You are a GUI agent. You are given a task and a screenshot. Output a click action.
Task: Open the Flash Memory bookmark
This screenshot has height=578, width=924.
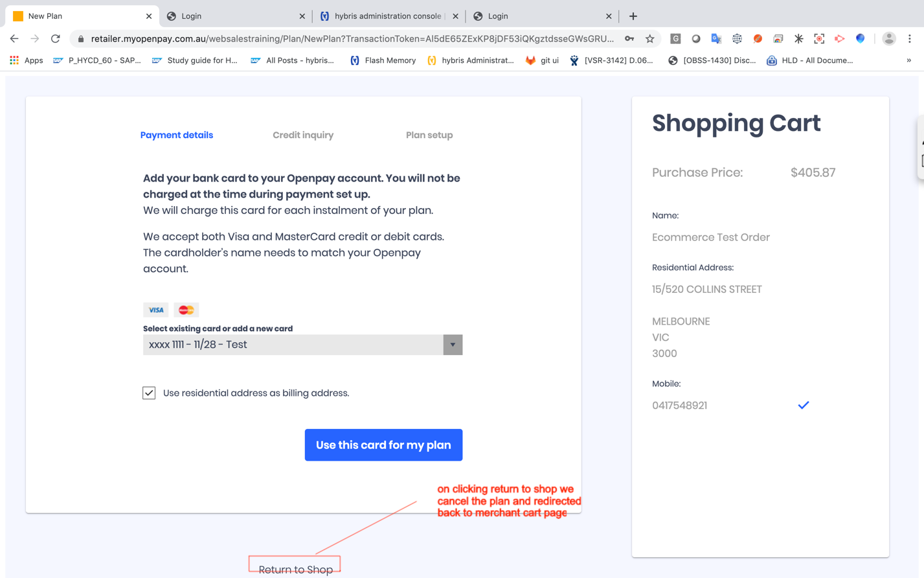[383, 60]
